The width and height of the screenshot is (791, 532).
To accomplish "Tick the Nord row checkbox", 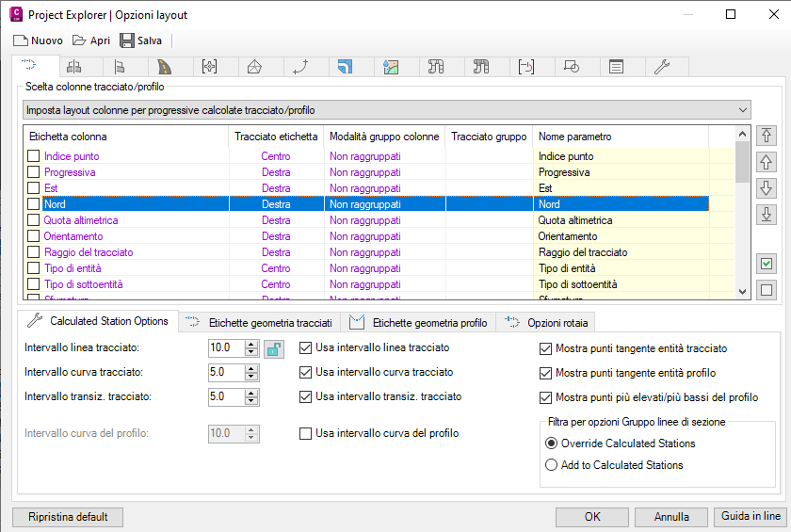I will click(33, 204).
